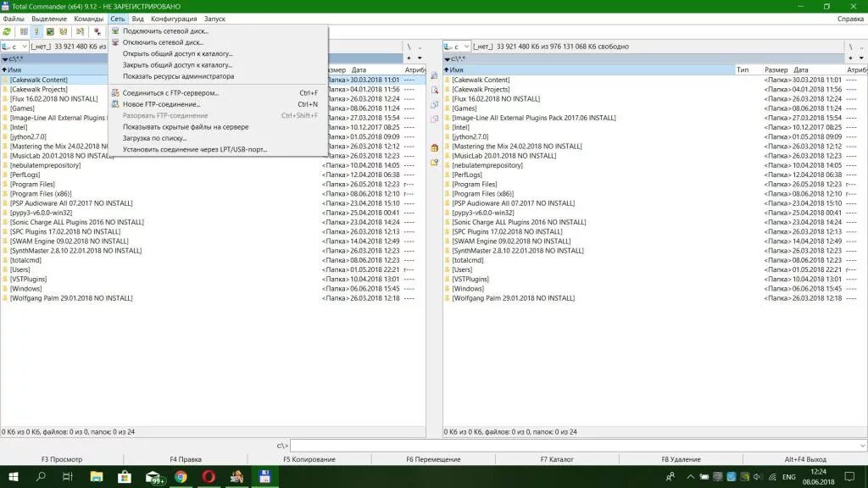Viewport: 868px width, 488px height.
Task: Select Загрузка по списку menu entry
Action: (154, 138)
